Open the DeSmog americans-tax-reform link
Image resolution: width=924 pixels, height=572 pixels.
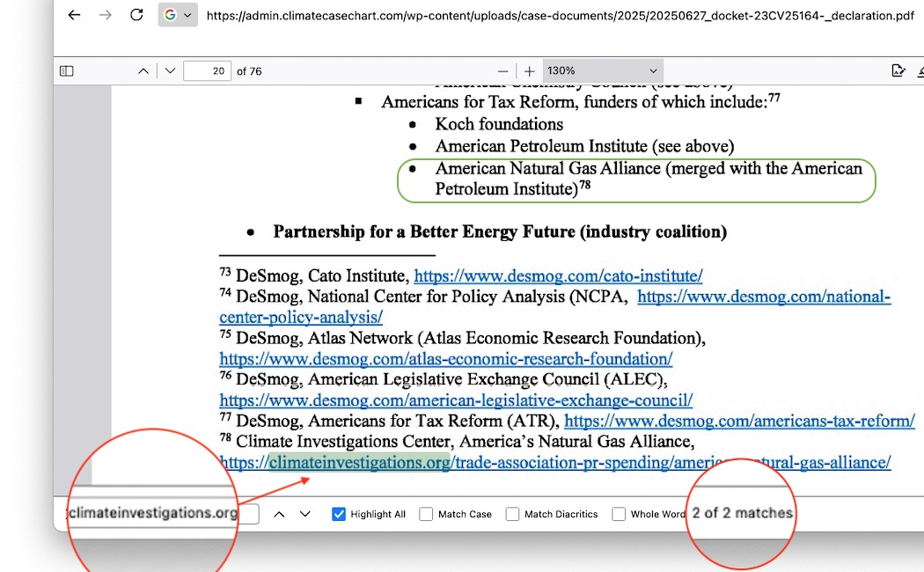tap(739, 422)
